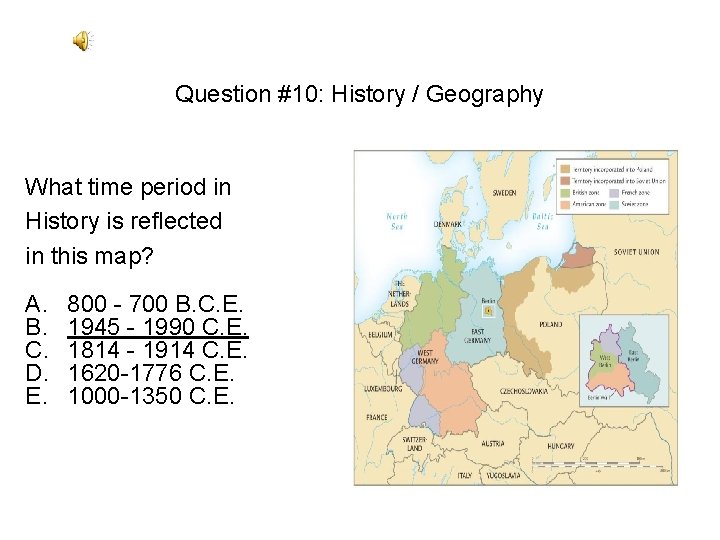Click the Baltic Sea label
720x540 pixels.
tap(542, 221)
